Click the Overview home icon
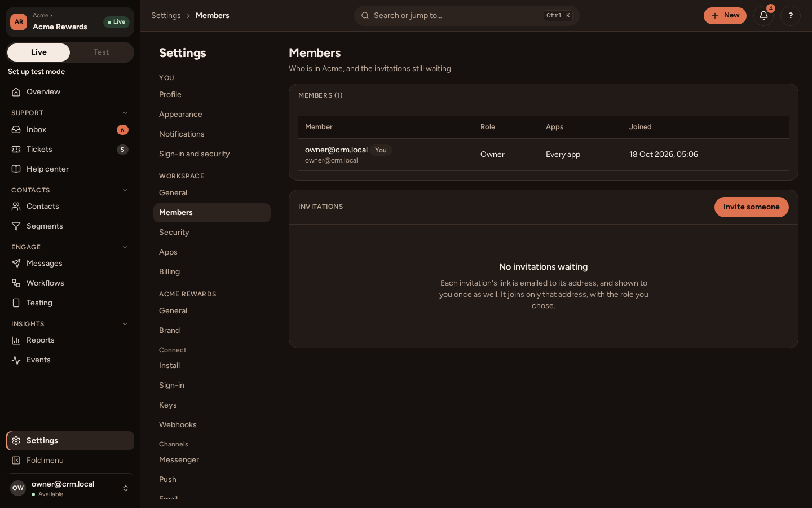Viewport: 812px width, 508px height. (x=16, y=92)
